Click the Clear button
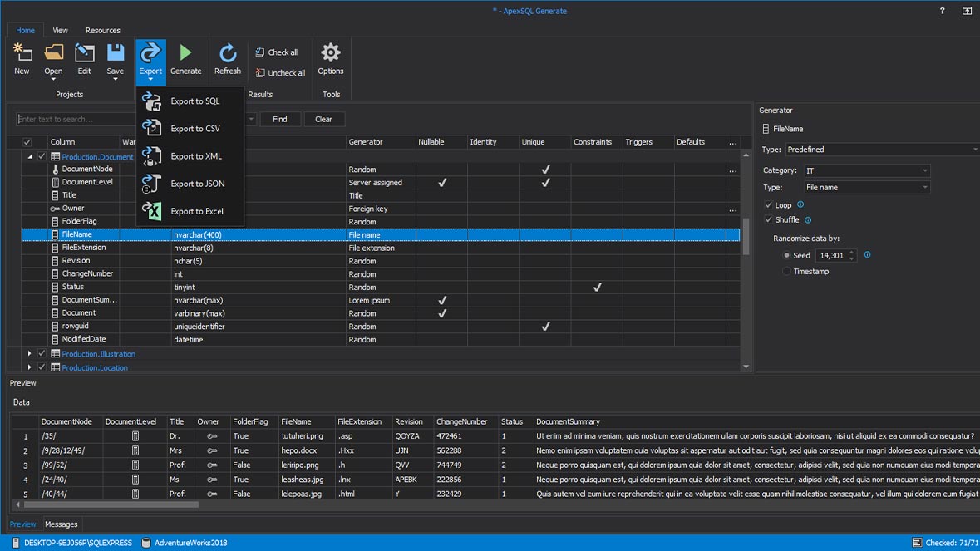 coord(323,119)
